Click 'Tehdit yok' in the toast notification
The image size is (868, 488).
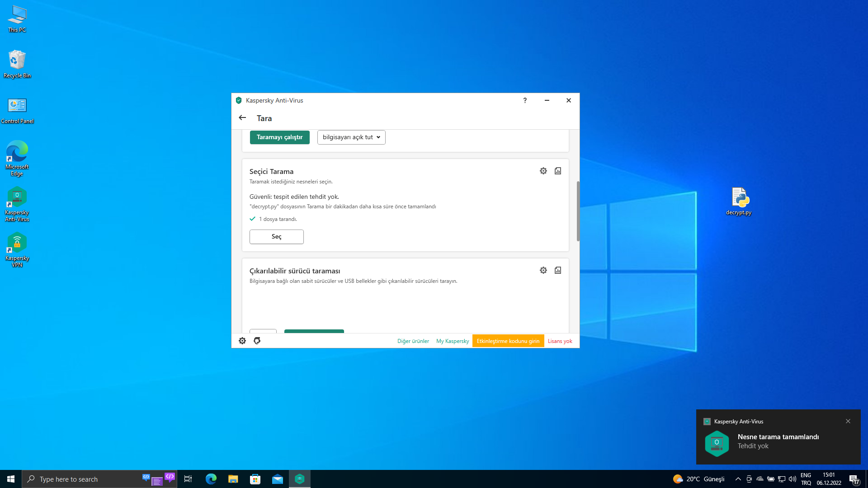click(x=753, y=446)
